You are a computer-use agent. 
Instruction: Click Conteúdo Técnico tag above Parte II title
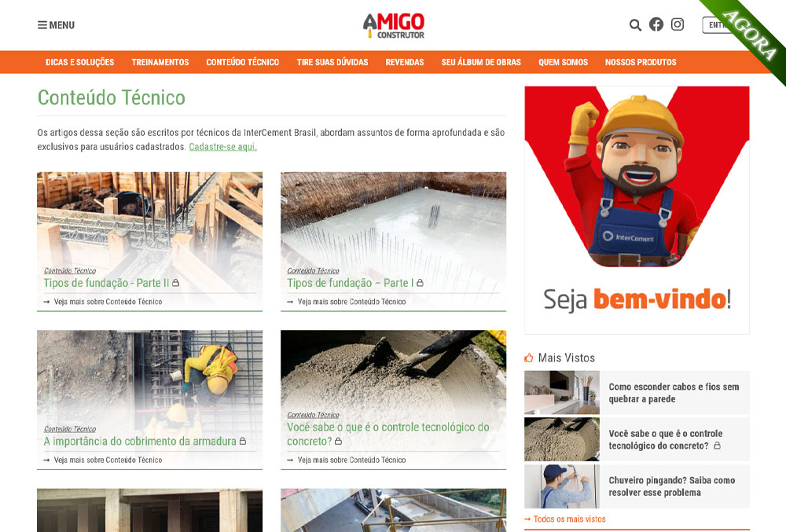pyautogui.click(x=70, y=270)
